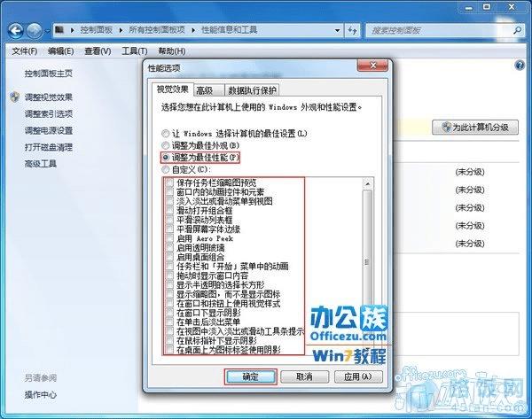This screenshot has height=419, width=532.
Task: Click 确定 button
Action: pos(250,376)
